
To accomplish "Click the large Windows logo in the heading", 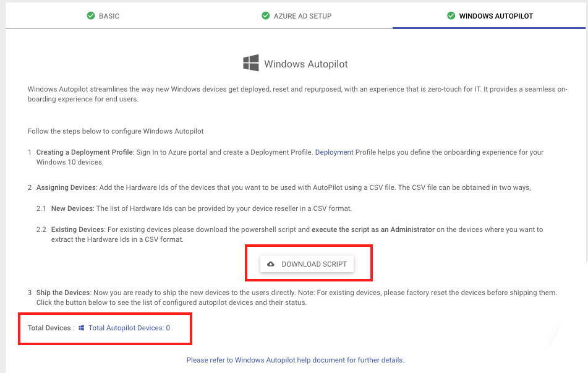I will pyautogui.click(x=251, y=62).
